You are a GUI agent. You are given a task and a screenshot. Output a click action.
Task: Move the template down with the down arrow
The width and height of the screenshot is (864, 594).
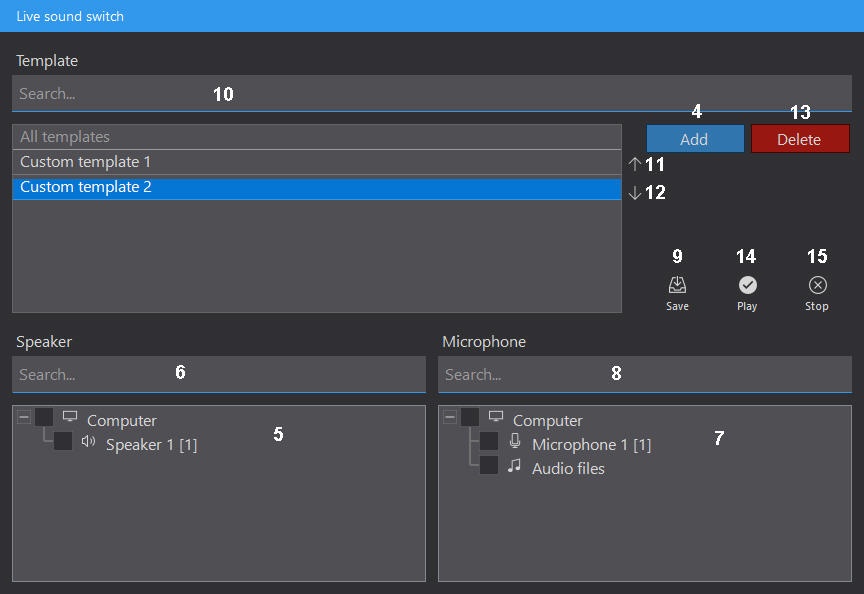(635, 192)
